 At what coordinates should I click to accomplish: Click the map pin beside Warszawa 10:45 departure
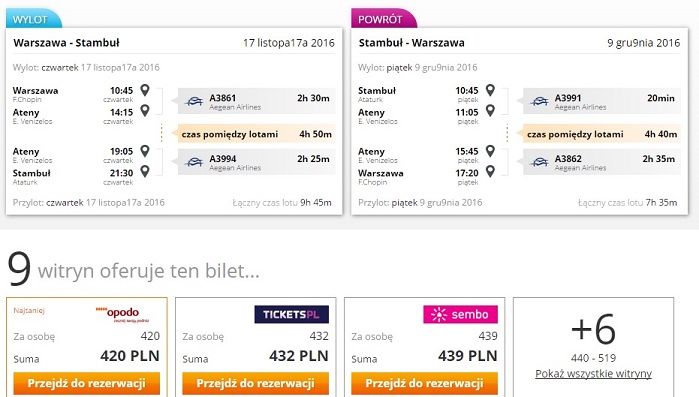(x=145, y=90)
